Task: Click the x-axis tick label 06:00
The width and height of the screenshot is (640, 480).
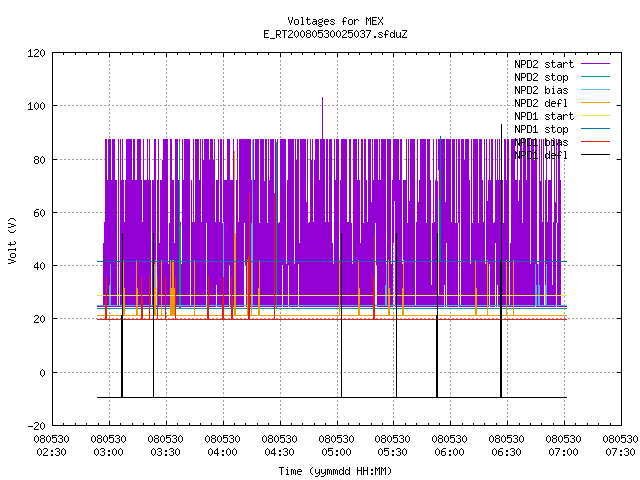Action: click(449, 453)
